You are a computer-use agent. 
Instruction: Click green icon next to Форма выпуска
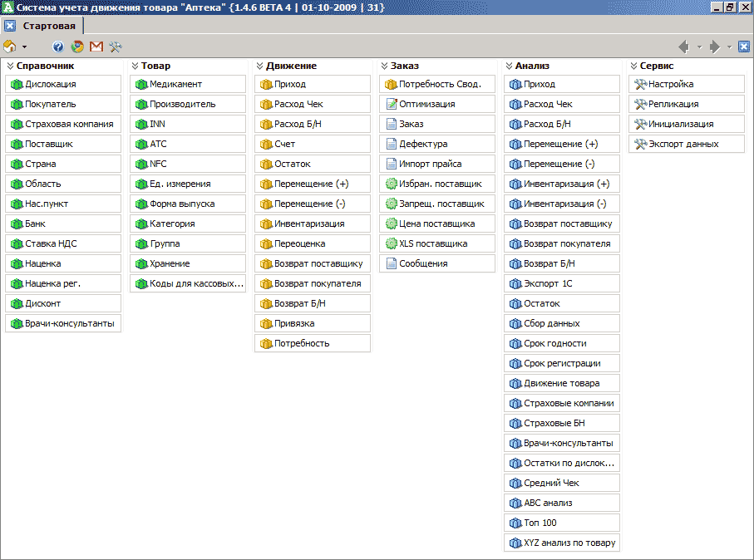click(141, 204)
